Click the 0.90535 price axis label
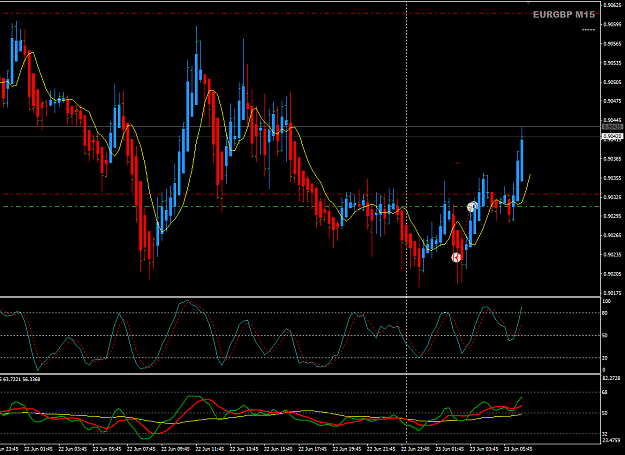Image resolution: width=625 pixels, height=455 pixels. (x=613, y=63)
